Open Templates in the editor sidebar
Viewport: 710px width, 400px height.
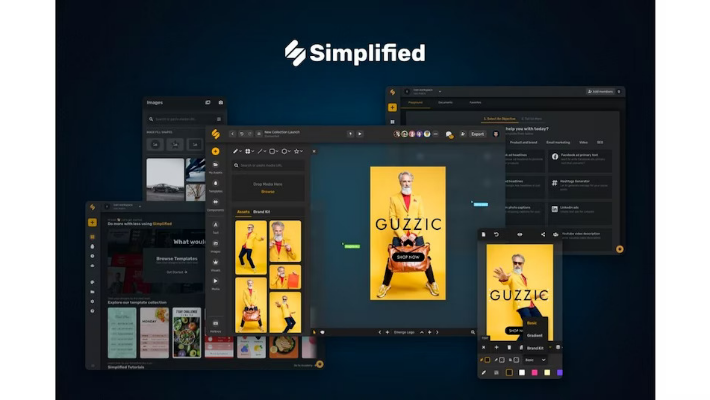[x=216, y=186]
